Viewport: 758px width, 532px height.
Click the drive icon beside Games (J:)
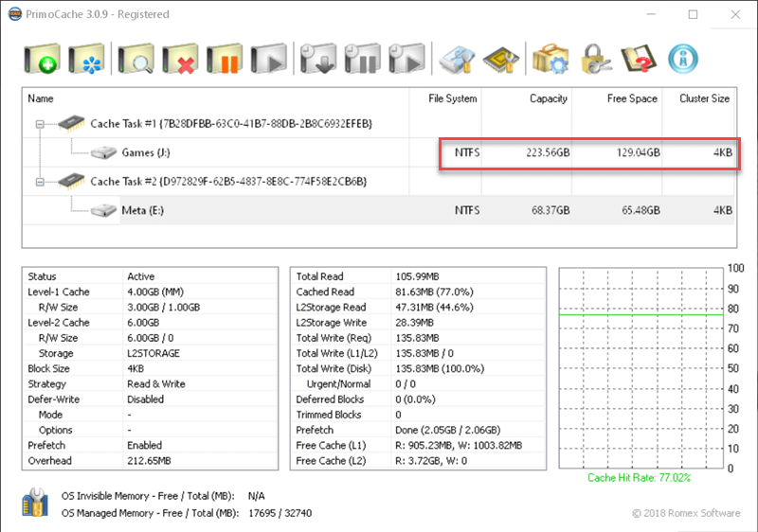click(x=103, y=152)
